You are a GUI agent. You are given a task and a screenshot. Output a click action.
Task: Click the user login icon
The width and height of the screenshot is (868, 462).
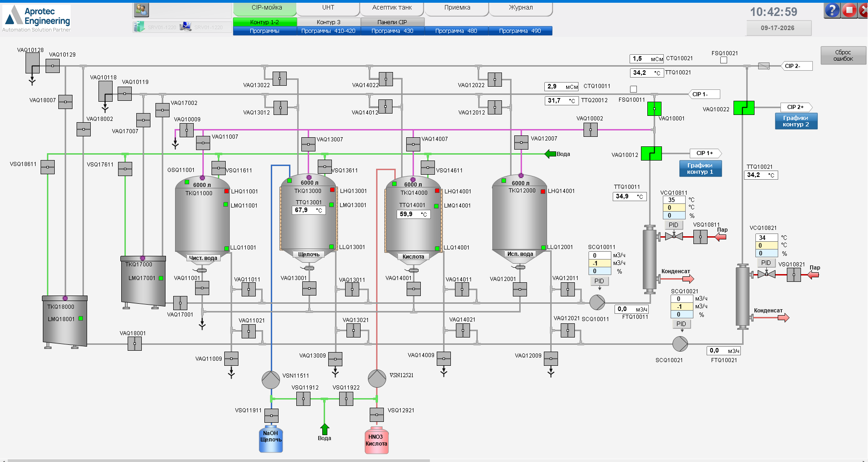pos(141,10)
